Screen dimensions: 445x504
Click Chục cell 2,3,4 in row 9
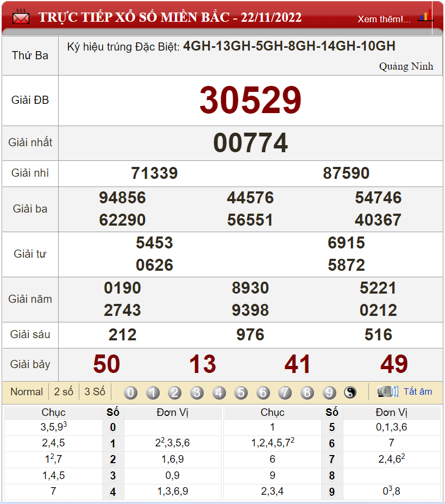pos(272,491)
